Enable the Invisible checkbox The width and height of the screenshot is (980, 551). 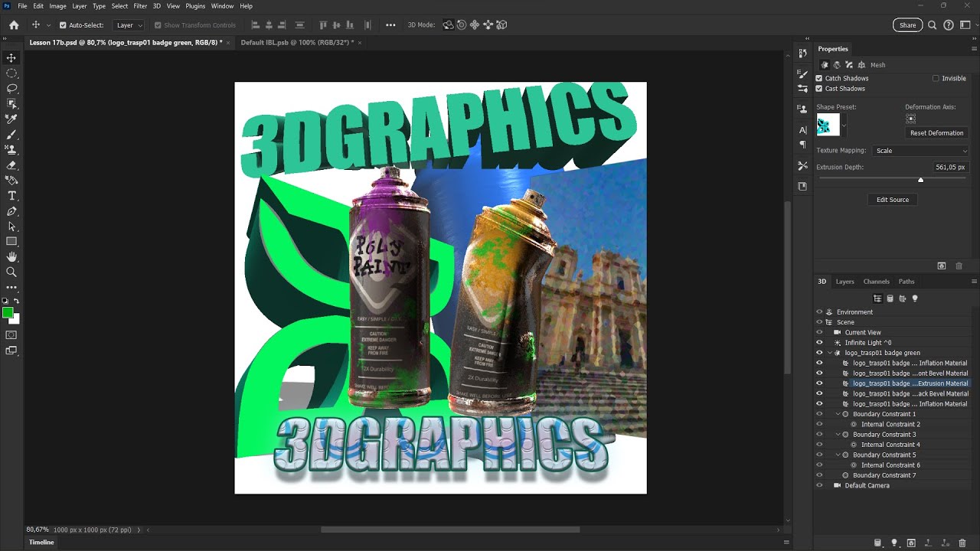point(936,78)
